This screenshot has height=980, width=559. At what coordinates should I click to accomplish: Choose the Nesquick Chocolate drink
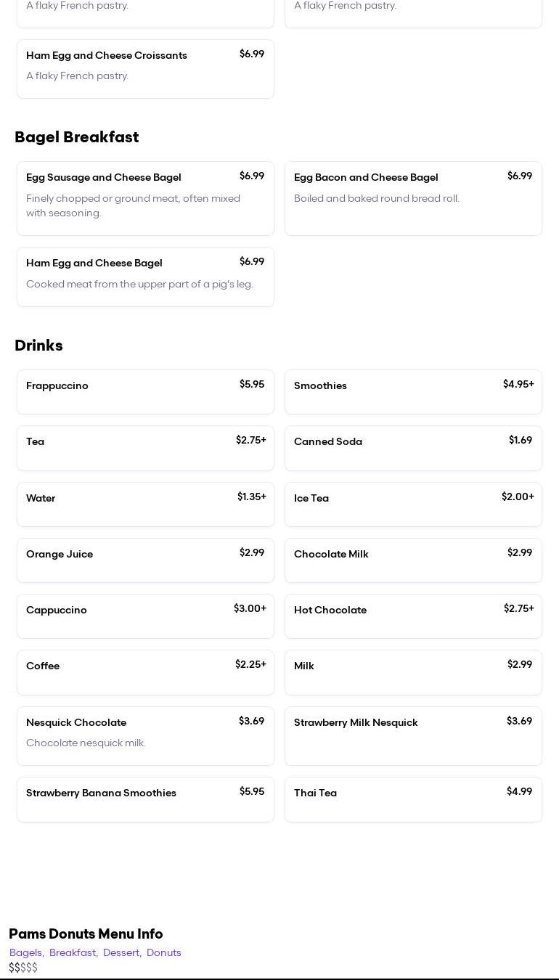tap(145, 735)
